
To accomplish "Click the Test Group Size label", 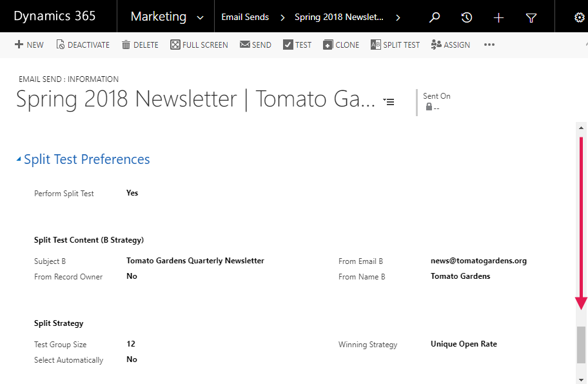I will (61, 345).
